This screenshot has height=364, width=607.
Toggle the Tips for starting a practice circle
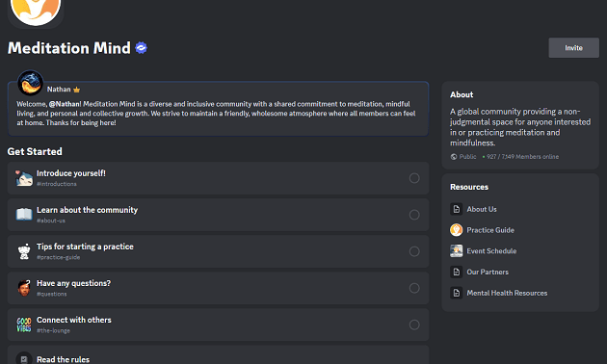(414, 251)
